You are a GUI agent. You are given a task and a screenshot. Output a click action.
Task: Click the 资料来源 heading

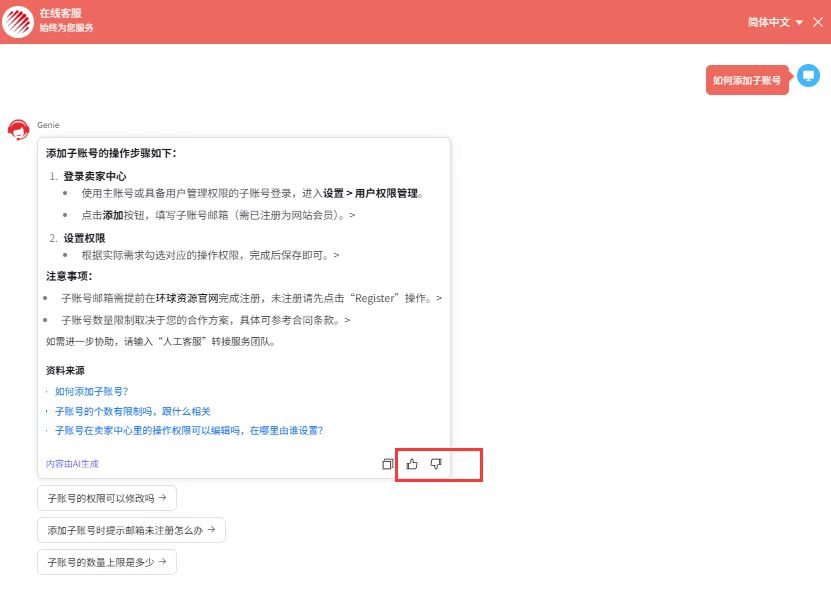tap(65, 371)
